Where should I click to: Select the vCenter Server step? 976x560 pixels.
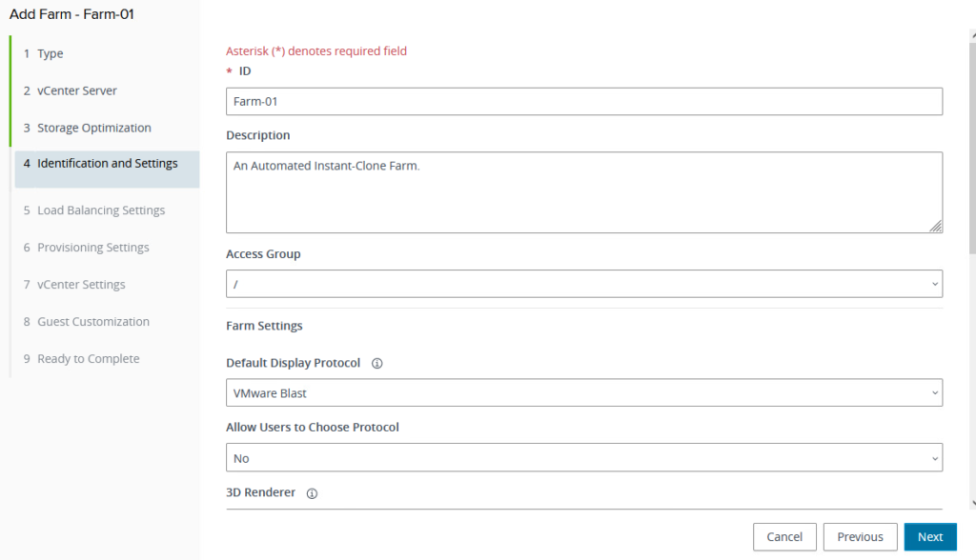tap(76, 90)
